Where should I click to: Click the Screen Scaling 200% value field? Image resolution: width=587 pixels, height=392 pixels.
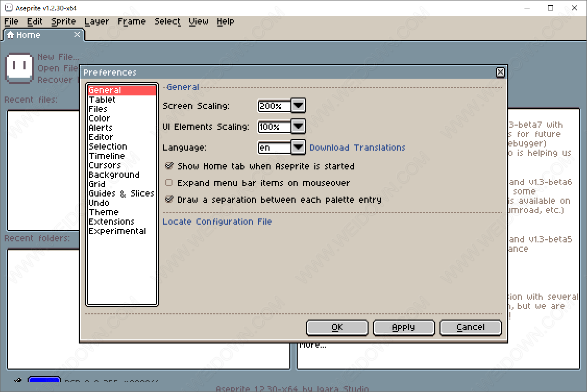tap(274, 106)
